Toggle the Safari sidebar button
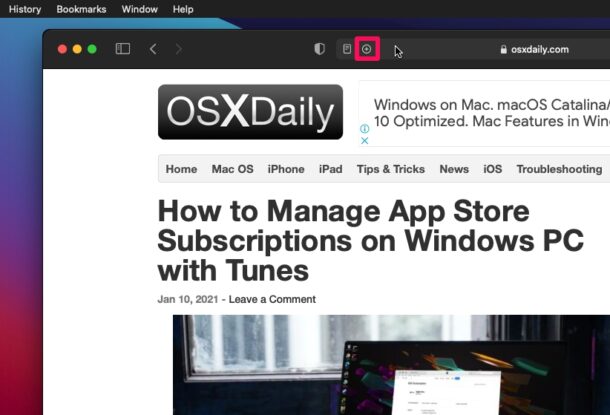Screen dimensions: 610x415 [x=123, y=49]
